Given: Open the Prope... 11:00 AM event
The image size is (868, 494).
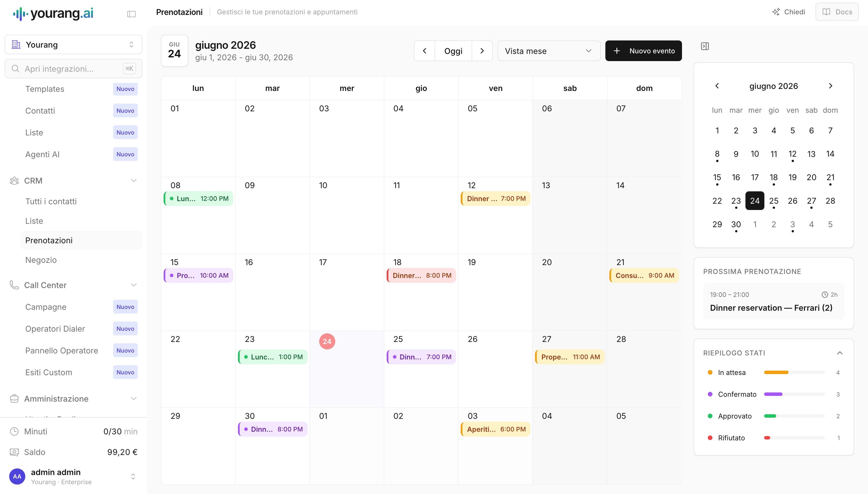Looking at the screenshot, I should coord(569,357).
